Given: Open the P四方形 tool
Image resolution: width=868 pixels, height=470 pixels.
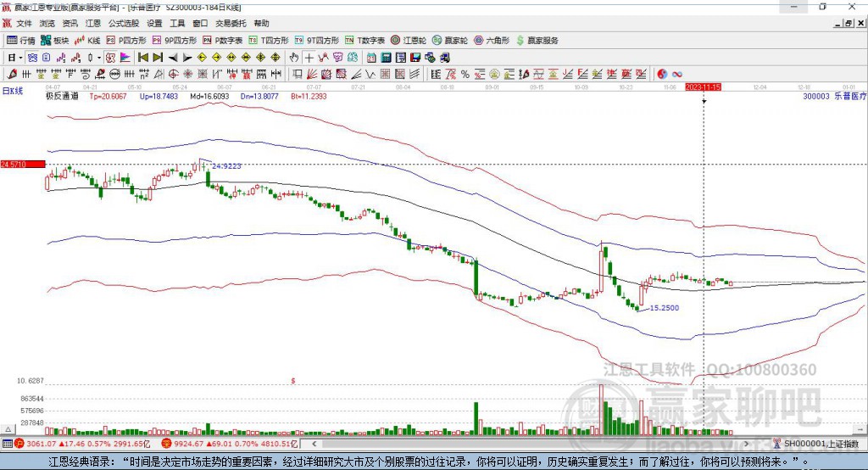Looking at the screenshot, I should (x=126, y=41).
